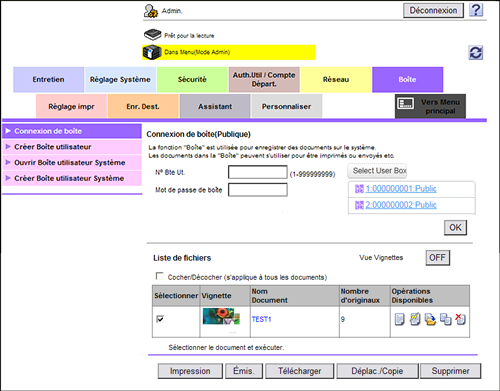
Task: Focus the Mot de passe de boîte field
Action: click(258, 190)
